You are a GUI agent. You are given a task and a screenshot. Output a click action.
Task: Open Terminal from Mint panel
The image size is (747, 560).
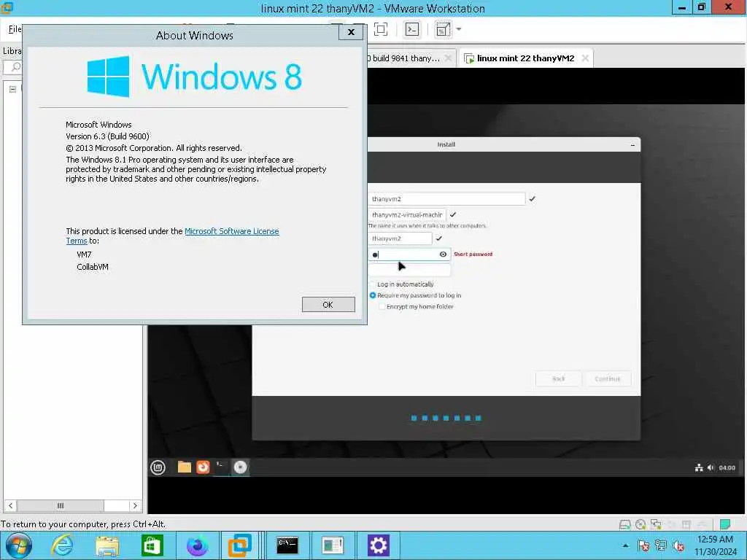click(221, 467)
